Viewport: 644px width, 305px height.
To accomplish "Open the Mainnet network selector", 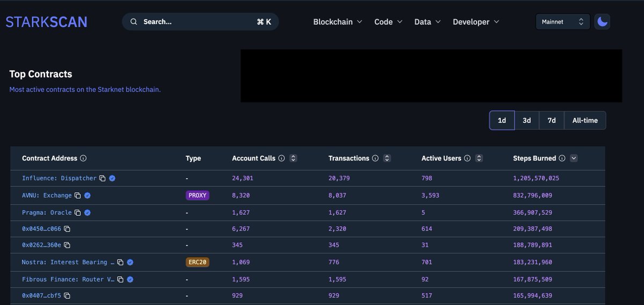I will tap(563, 21).
